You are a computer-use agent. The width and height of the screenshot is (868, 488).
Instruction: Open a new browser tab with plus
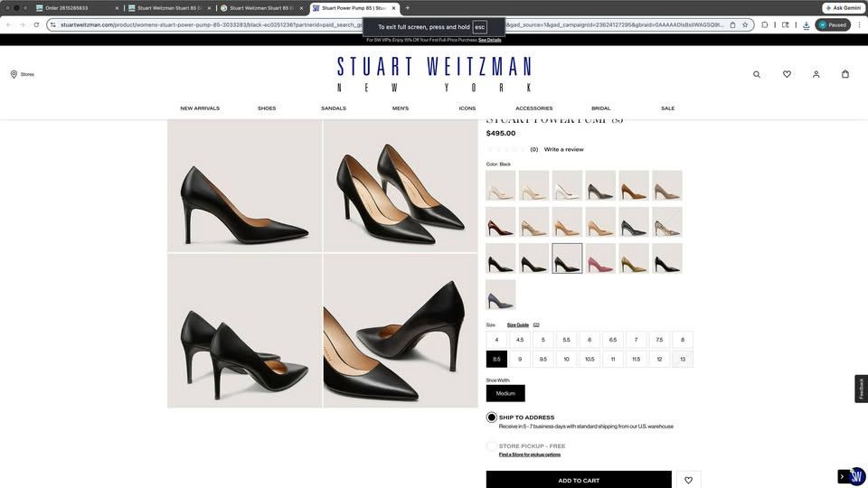pyautogui.click(x=408, y=8)
